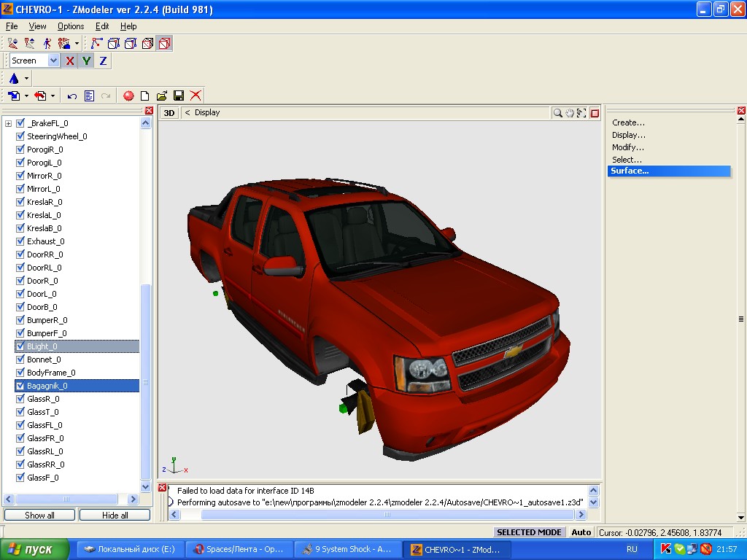The image size is (747, 560).
Task: Uncheck the BumperF_0 checkbox
Action: [20, 333]
